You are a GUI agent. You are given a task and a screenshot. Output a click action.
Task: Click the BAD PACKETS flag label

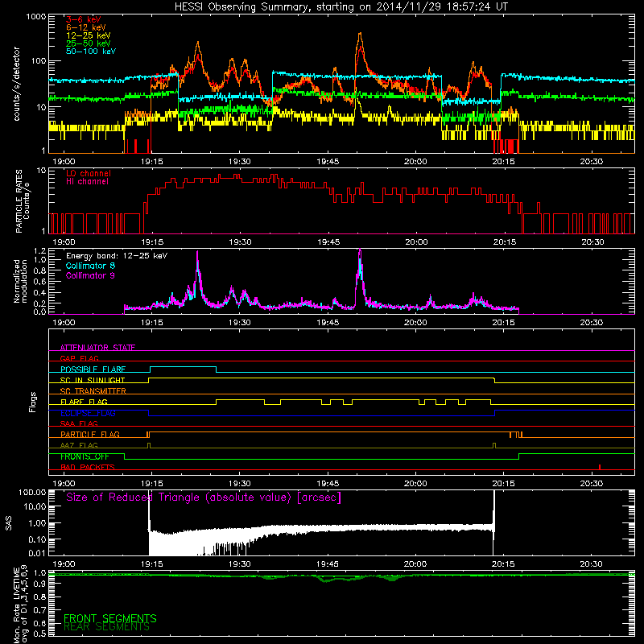(x=88, y=467)
